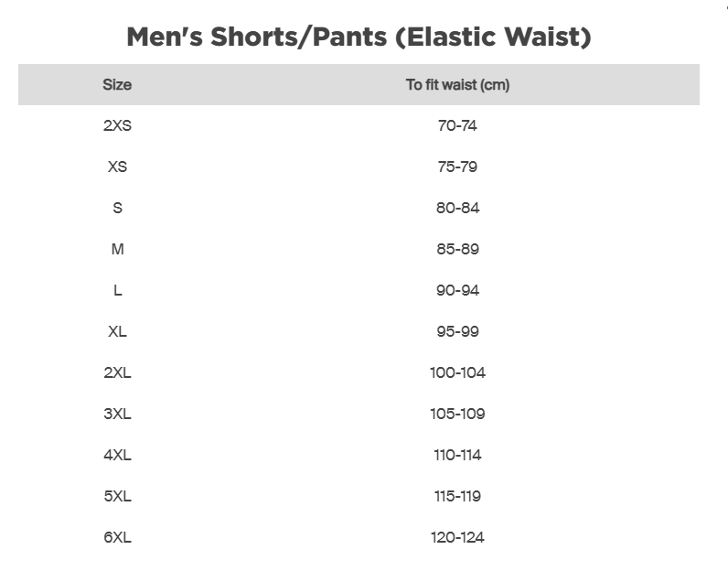Viewport: 728px width, 571px height.
Task: Click the 6XL size label
Action: tap(117, 537)
